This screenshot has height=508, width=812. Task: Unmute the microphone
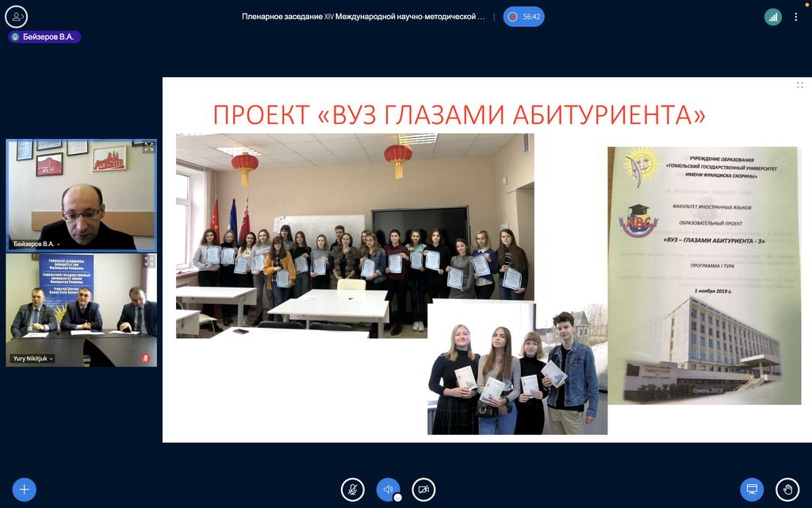coord(353,489)
